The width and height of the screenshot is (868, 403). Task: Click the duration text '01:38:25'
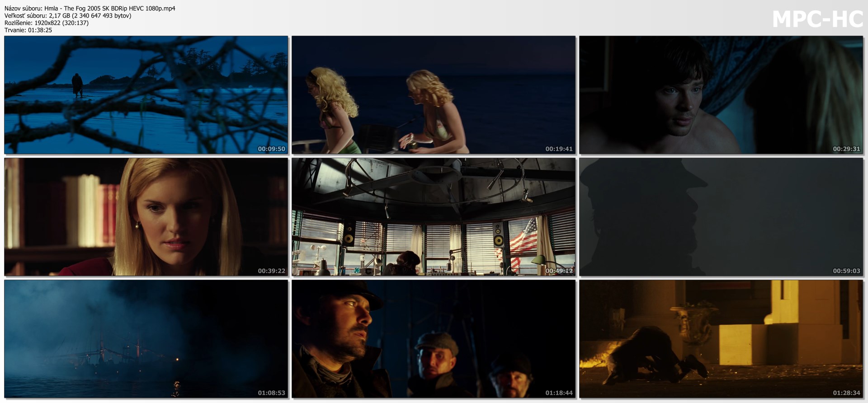tap(40, 30)
